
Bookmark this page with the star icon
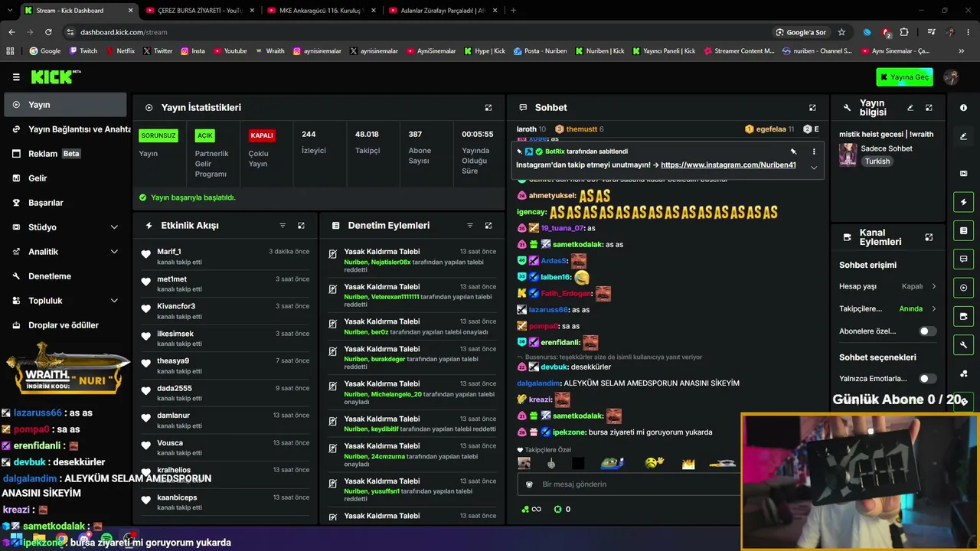[x=841, y=32]
